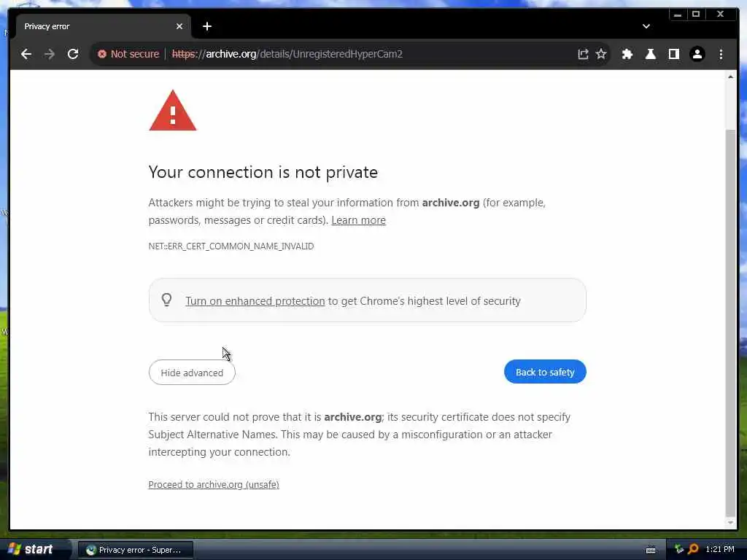This screenshot has height=560, width=747.
Task: Select the Privacy error tab
Action: 102,26
